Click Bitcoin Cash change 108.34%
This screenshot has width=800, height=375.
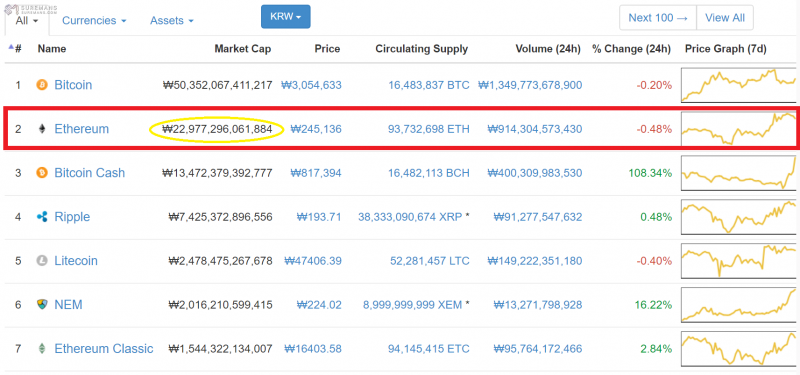coord(650,173)
